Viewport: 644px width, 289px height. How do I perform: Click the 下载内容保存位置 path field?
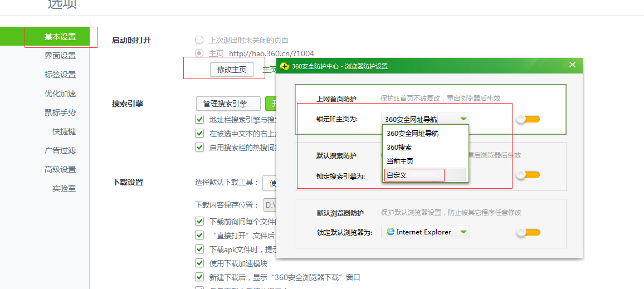coord(270,205)
